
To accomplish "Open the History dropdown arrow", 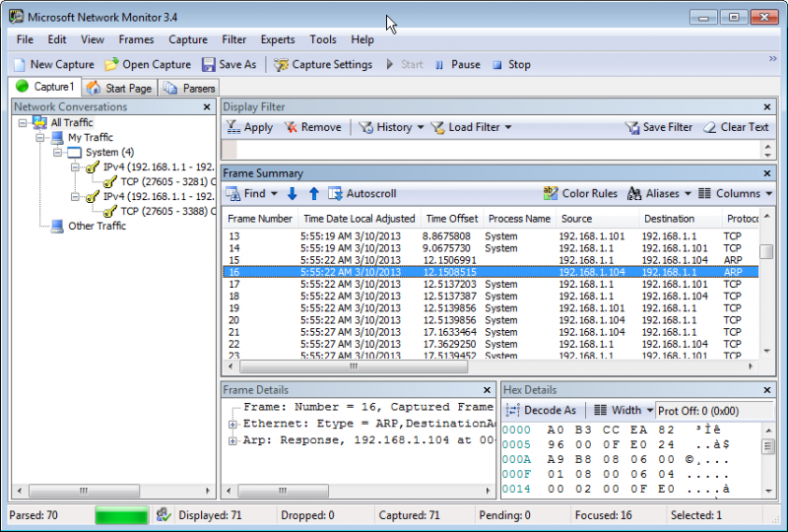I will [421, 128].
